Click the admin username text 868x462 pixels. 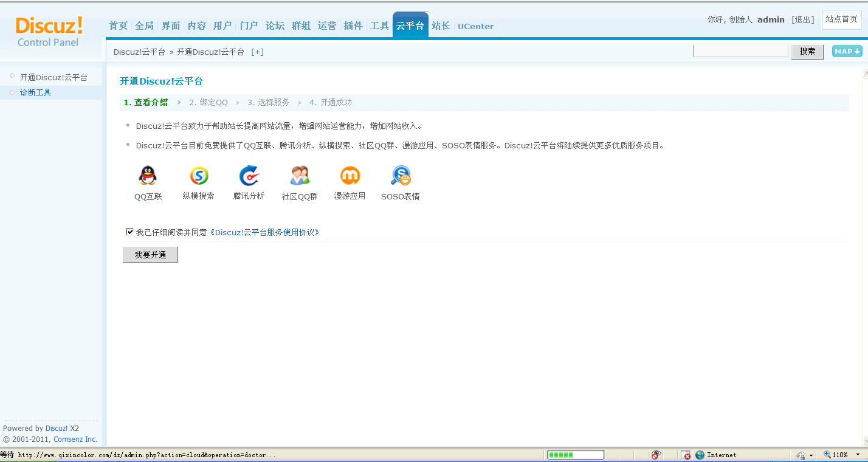pos(771,19)
